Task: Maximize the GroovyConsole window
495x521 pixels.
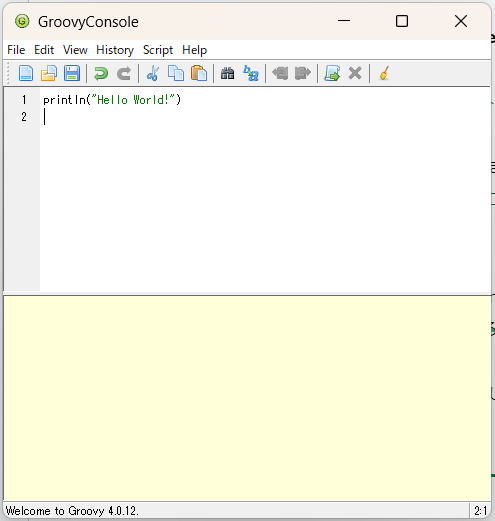Action: (402, 21)
